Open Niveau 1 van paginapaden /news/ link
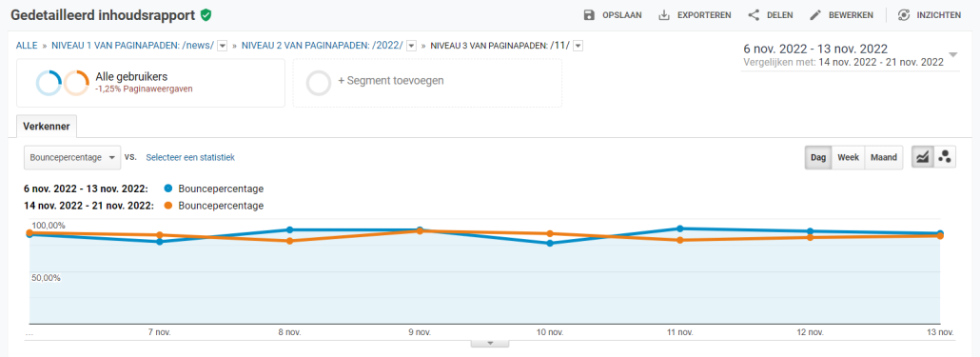This screenshot has width=980, height=357. [132, 46]
